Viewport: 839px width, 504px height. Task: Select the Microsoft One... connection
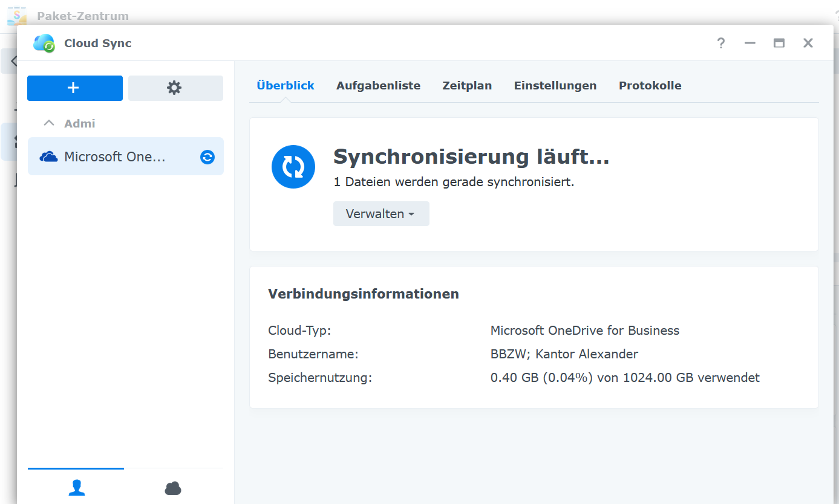(x=126, y=157)
